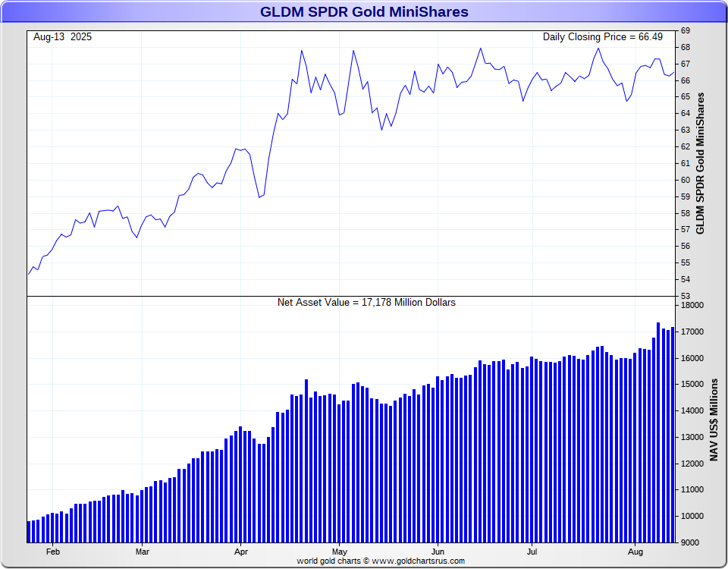The image size is (728, 569).
Task: Select the 'May' x-axis month label
Action: click(340, 552)
